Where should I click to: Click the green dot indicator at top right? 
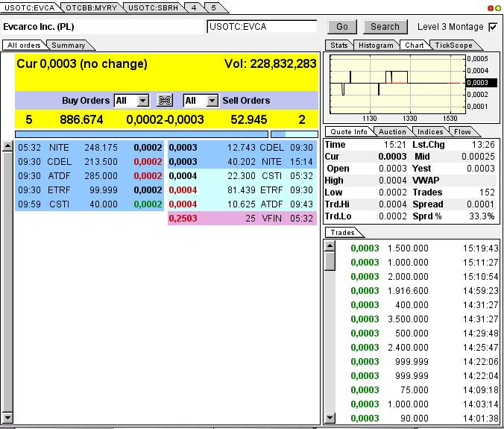(x=497, y=8)
